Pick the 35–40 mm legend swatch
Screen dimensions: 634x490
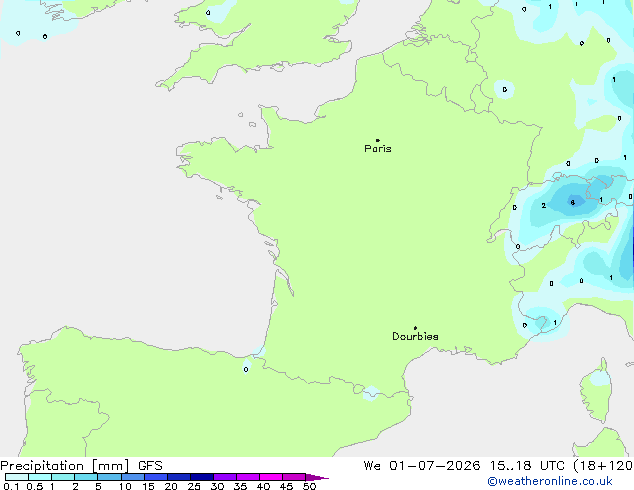tap(248, 477)
